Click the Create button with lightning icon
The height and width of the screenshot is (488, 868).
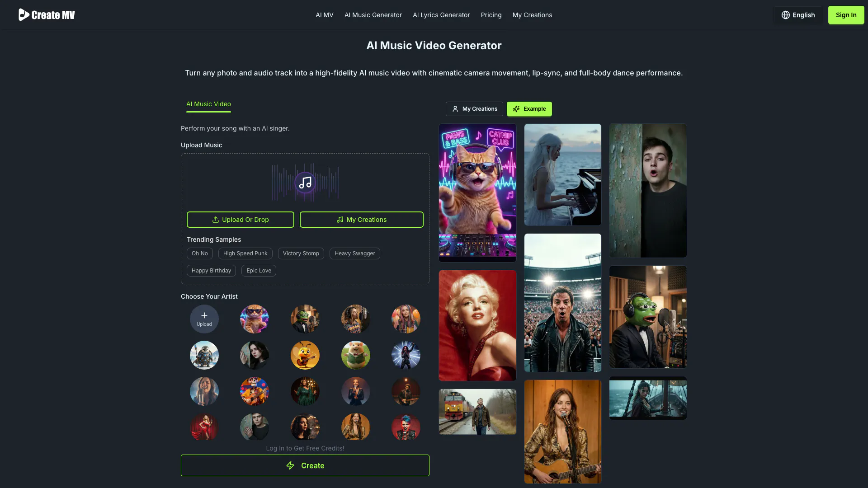[305, 465]
